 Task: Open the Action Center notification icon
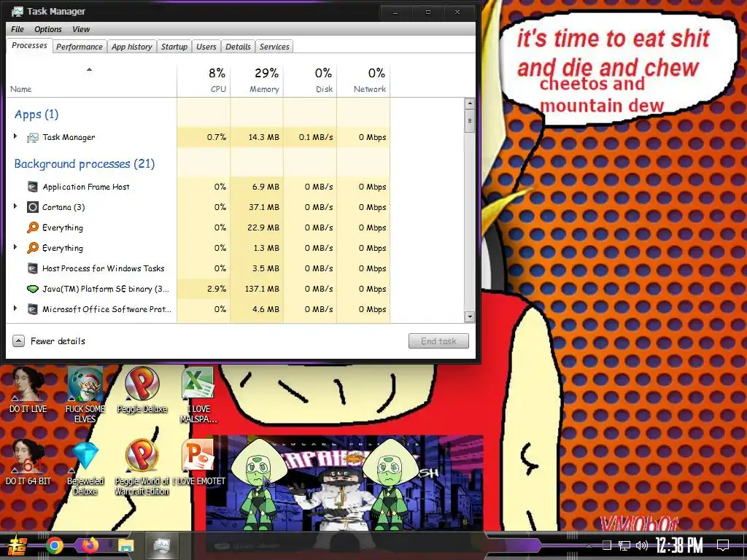(723, 545)
